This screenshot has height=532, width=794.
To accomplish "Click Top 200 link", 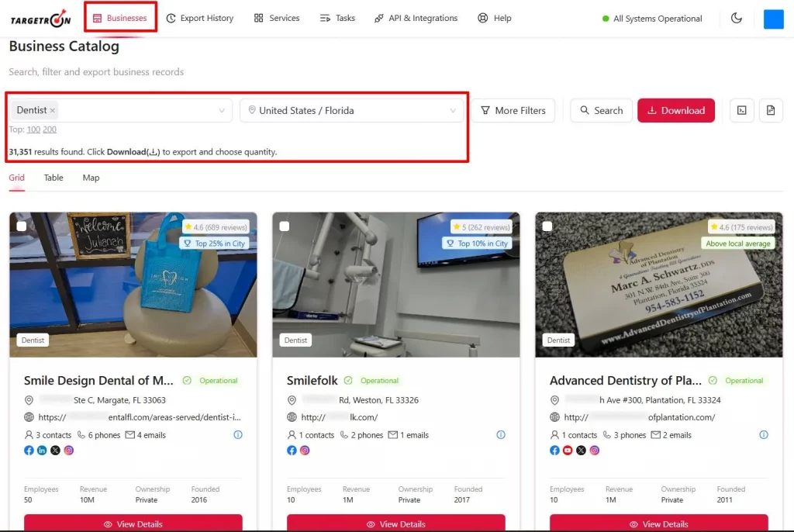I will click(50, 130).
